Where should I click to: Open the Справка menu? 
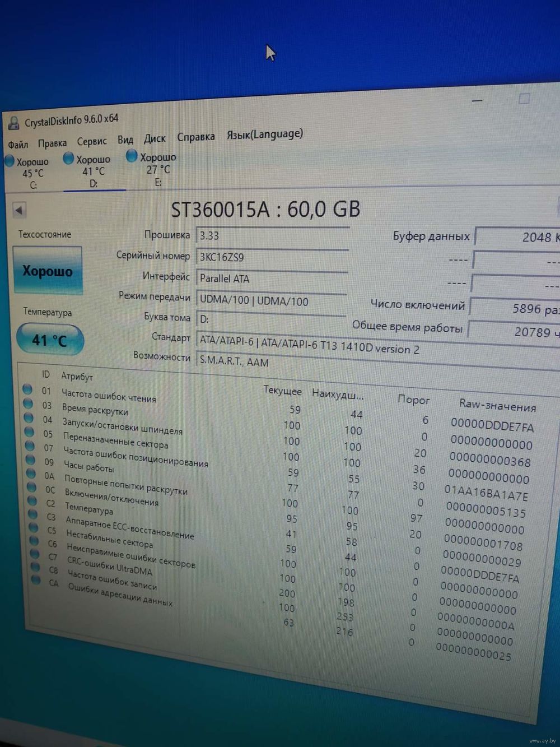point(195,137)
